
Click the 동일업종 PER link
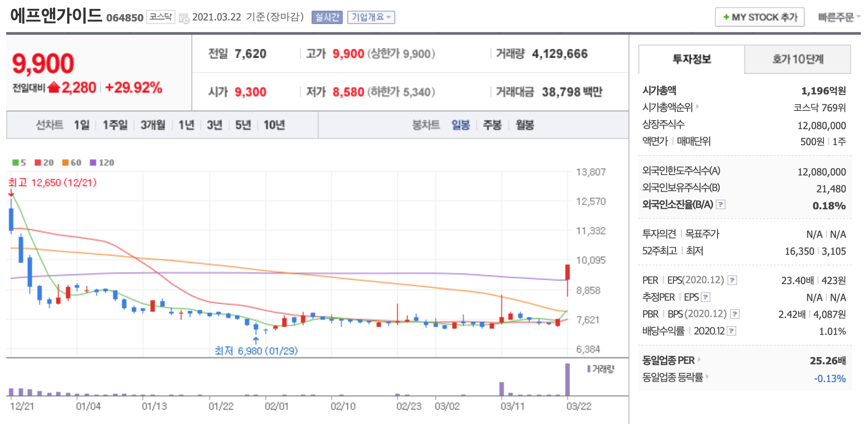coord(668,360)
